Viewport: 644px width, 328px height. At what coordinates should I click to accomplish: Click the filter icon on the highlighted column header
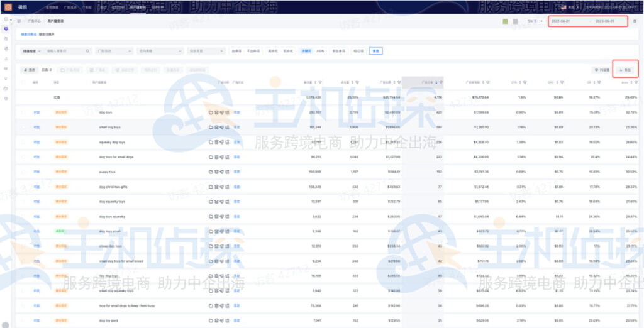440,82
